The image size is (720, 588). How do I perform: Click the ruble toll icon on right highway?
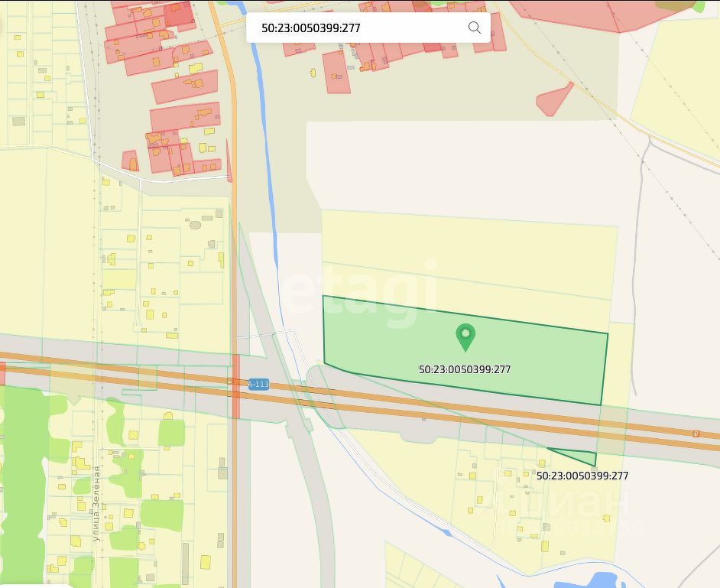tap(696, 434)
